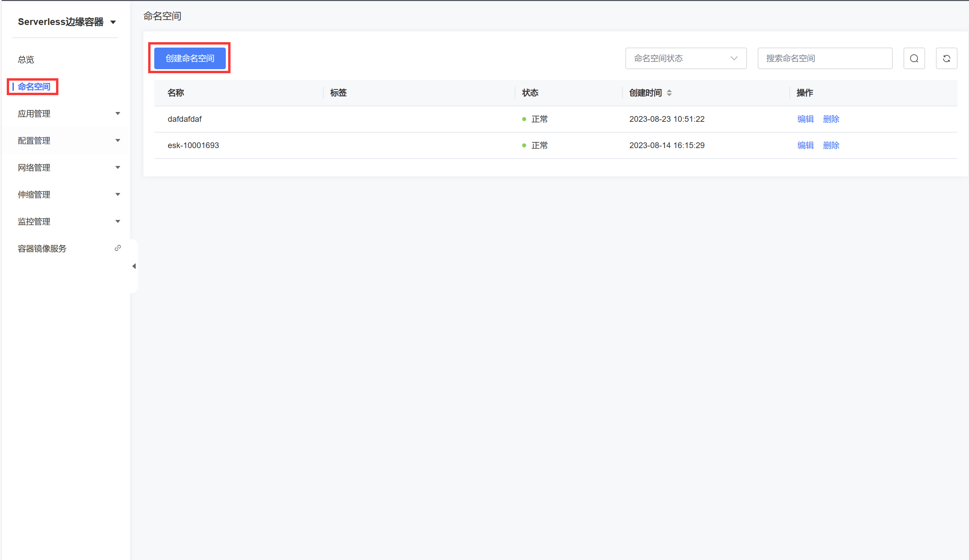Image resolution: width=969 pixels, height=560 pixels.
Task: Click the 操作 column header
Action: click(804, 93)
